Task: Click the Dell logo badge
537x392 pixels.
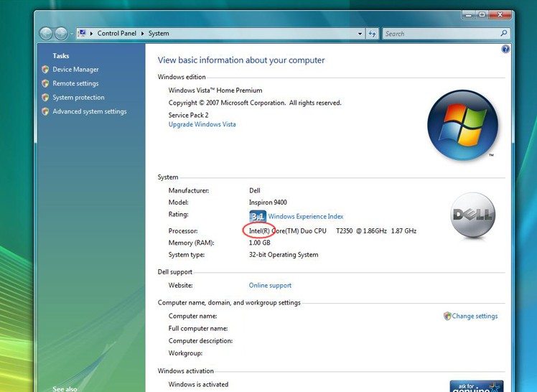Action: coord(472,215)
